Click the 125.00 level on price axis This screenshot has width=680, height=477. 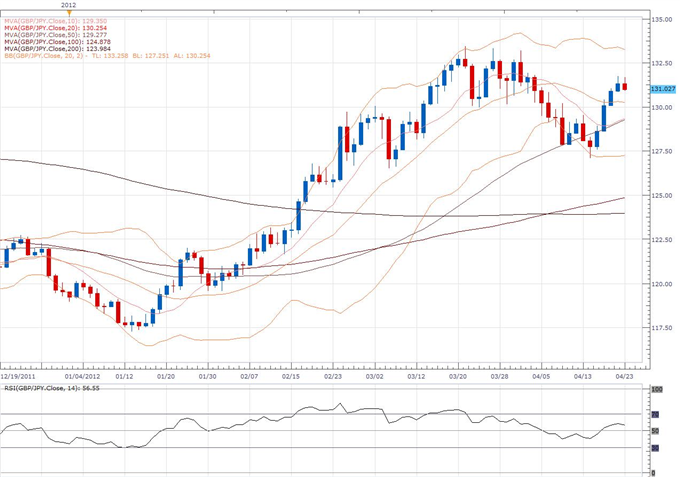pyautogui.click(x=661, y=195)
